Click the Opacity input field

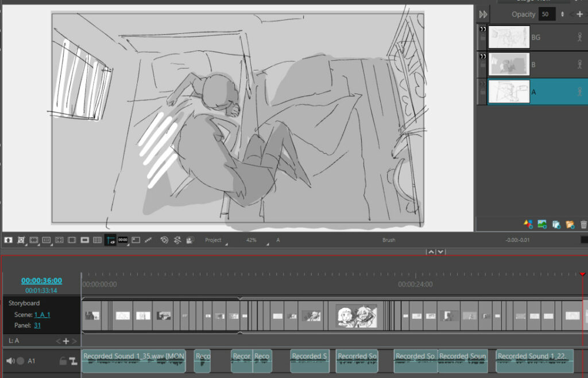pos(547,14)
